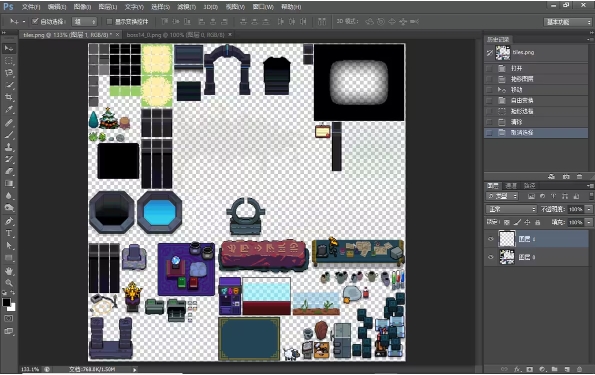Open the 滤镜(T) menu
595x375 pixels.
[187, 7]
